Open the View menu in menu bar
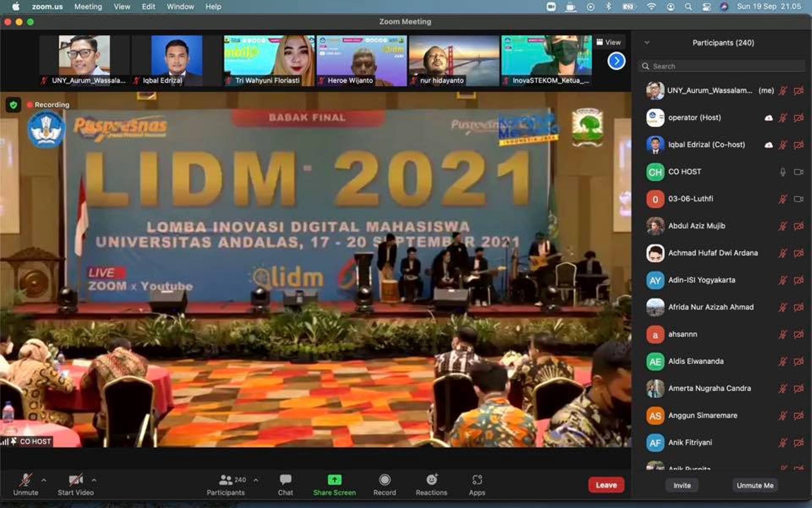This screenshot has width=812, height=508. [x=122, y=7]
